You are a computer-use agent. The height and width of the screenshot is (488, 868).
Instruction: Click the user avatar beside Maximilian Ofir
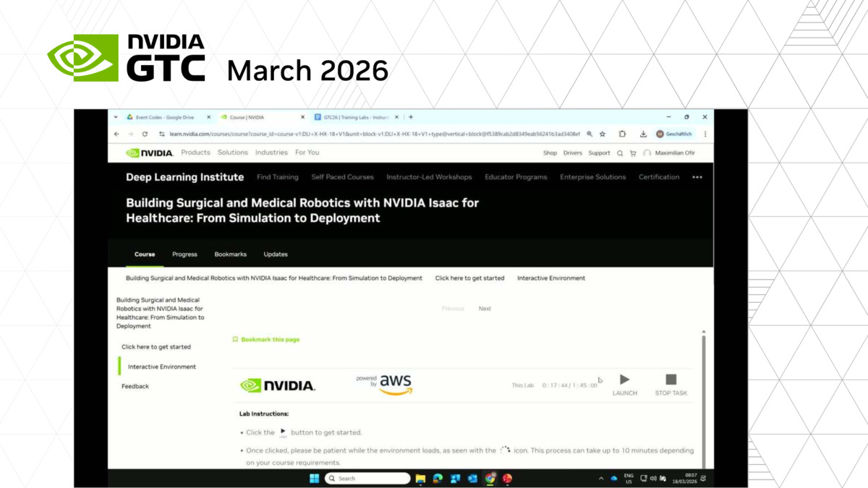647,153
